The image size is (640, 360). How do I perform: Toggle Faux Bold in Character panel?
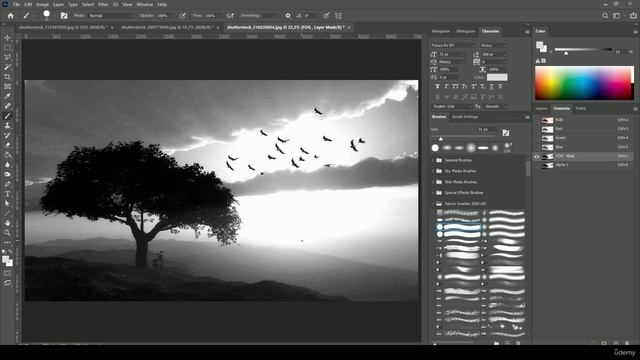(438, 87)
